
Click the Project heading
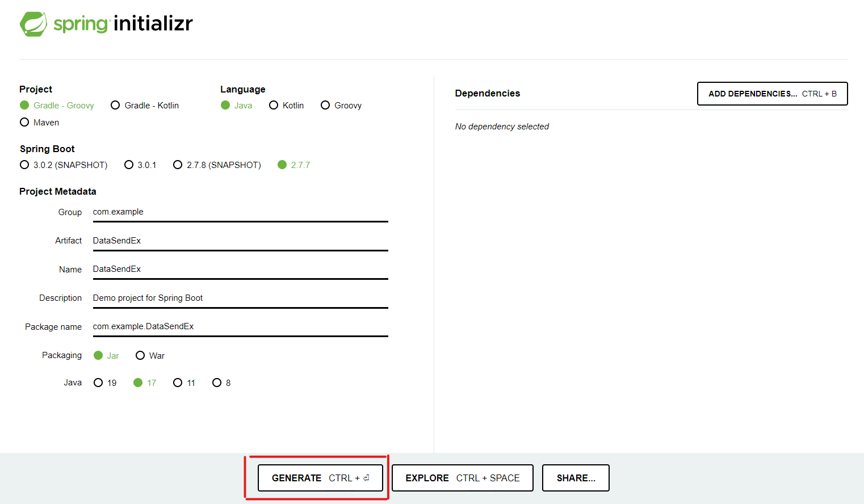pyautogui.click(x=36, y=89)
